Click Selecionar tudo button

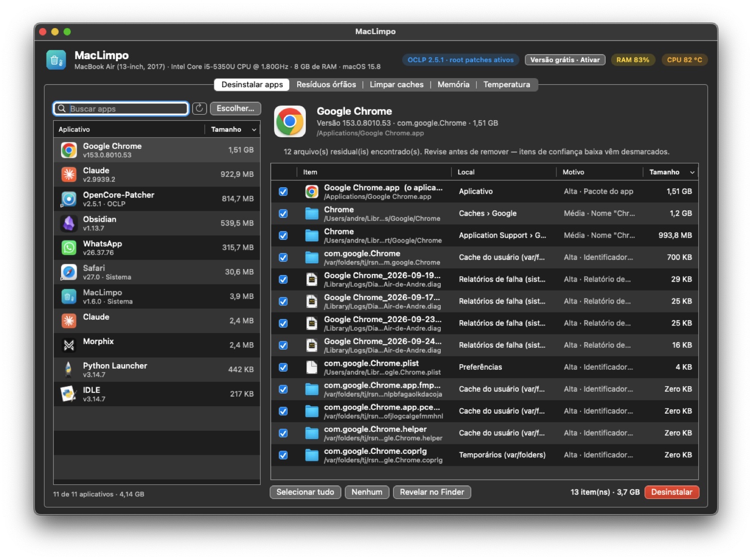(x=305, y=492)
